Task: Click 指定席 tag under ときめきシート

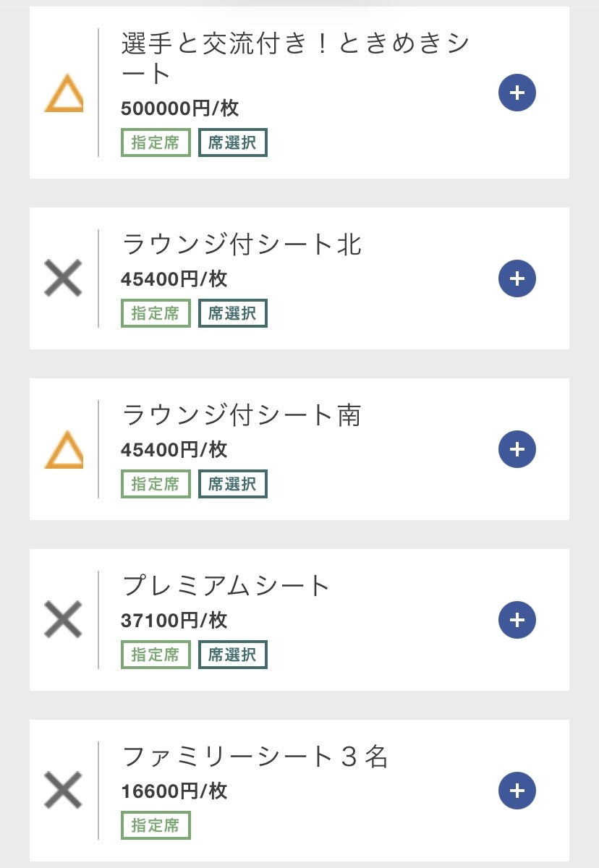Action: (x=156, y=142)
